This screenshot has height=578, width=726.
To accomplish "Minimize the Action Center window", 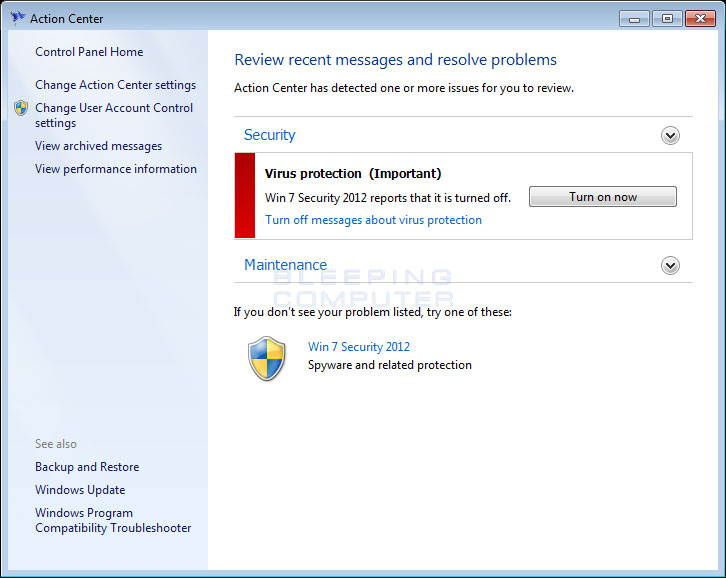I will [x=634, y=18].
